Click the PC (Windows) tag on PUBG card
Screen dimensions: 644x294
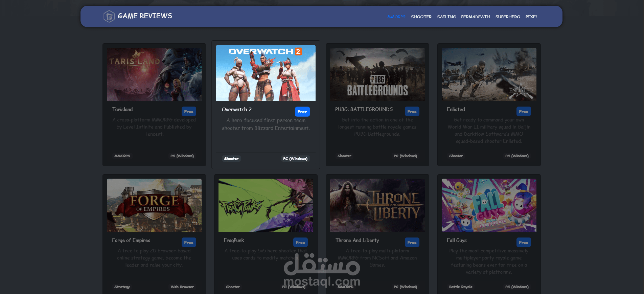(x=405, y=156)
